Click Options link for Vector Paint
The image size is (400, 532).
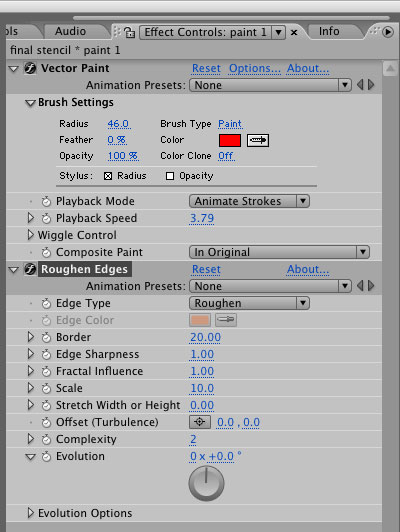pyautogui.click(x=255, y=69)
